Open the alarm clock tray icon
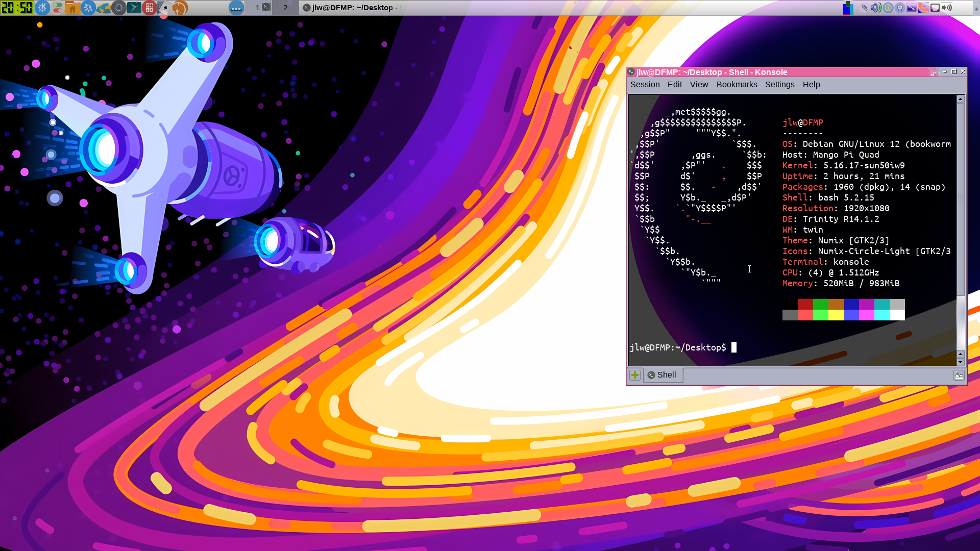The image size is (980, 551). (x=900, y=8)
